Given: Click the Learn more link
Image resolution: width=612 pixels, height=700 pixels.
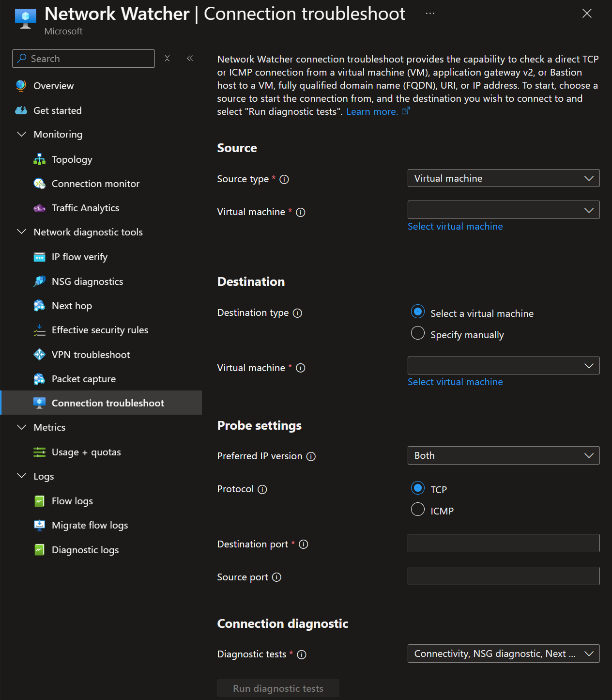Looking at the screenshot, I should (x=372, y=111).
